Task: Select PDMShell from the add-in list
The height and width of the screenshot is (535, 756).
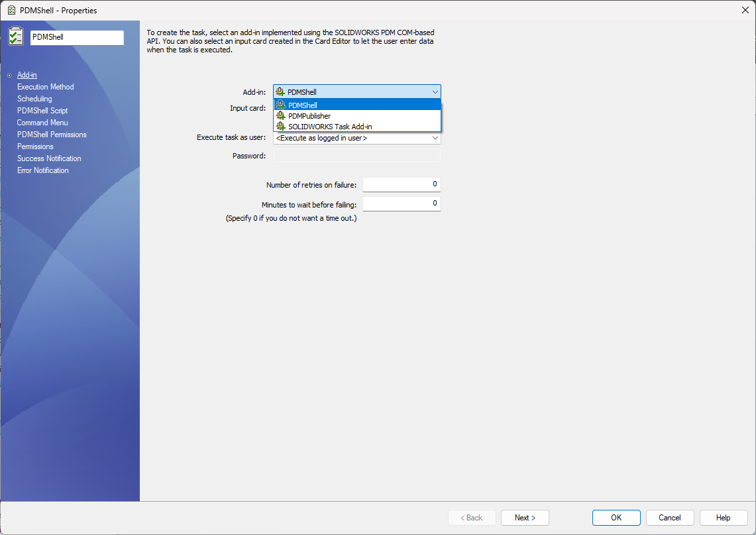Action: [357, 105]
